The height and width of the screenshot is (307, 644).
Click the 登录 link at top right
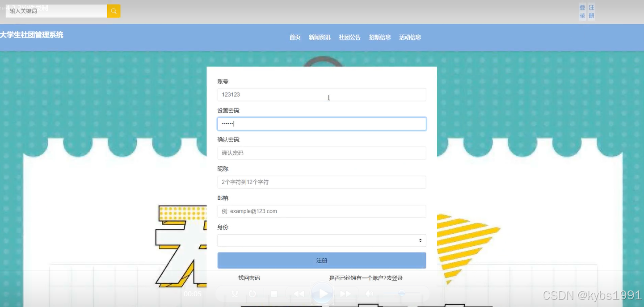(582, 12)
